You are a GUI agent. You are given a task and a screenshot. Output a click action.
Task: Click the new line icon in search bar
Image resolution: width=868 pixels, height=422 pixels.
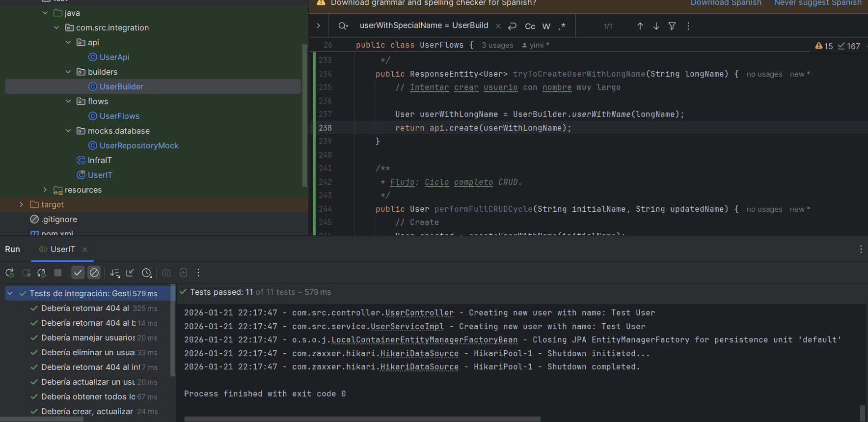pyautogui.click(x=512, y=26)
